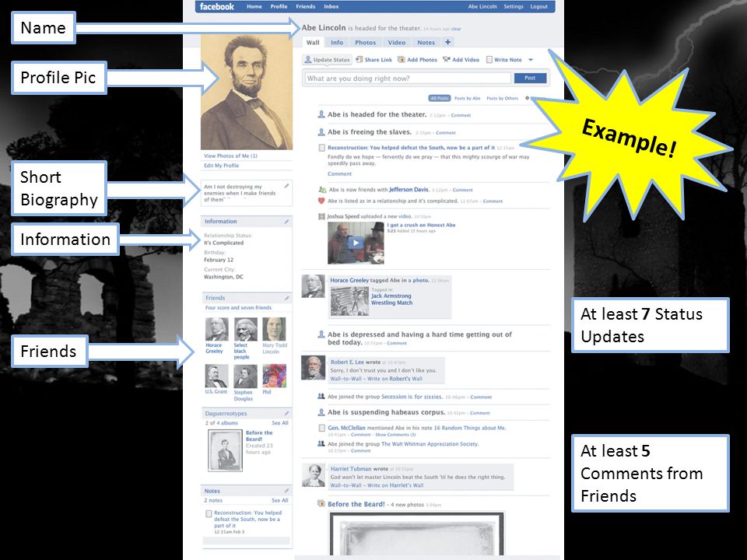Switch to the Wall tab
This screenshot has width=747, height=560.
pyautogui.click(x=313, y=42)
